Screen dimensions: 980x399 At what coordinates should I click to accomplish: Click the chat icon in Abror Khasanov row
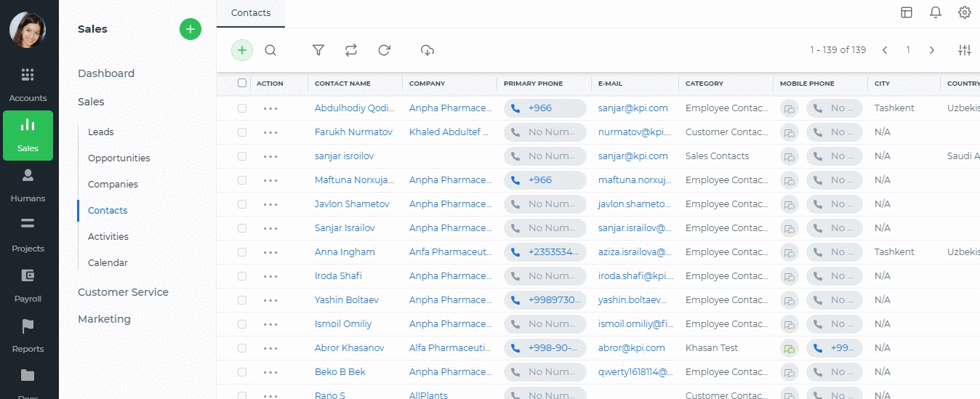click(789, 348)
